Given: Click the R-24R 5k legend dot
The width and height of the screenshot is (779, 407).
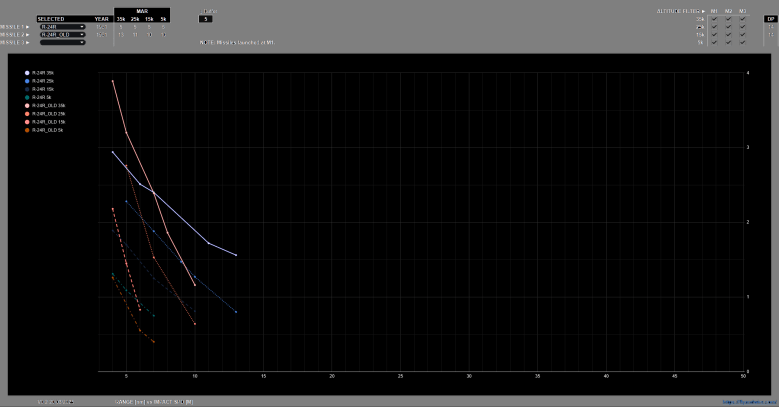Looking at the screenshot, I should point(28,97).
